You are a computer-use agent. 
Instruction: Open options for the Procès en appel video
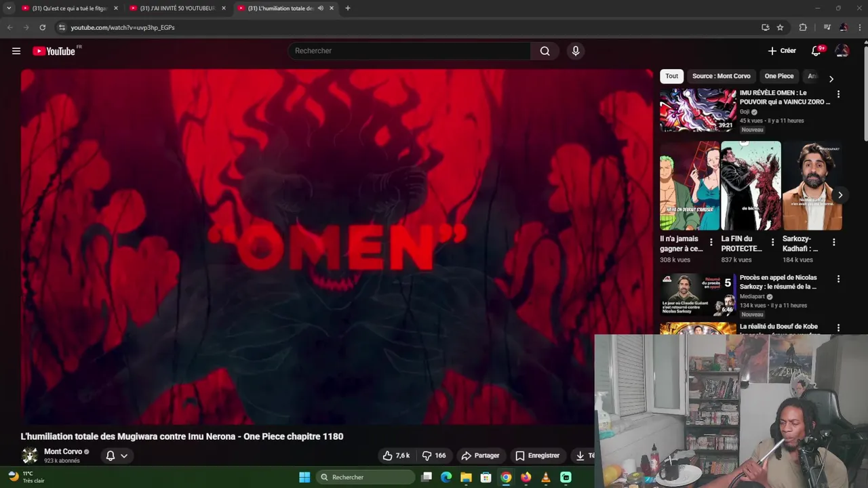click(838, 279)
